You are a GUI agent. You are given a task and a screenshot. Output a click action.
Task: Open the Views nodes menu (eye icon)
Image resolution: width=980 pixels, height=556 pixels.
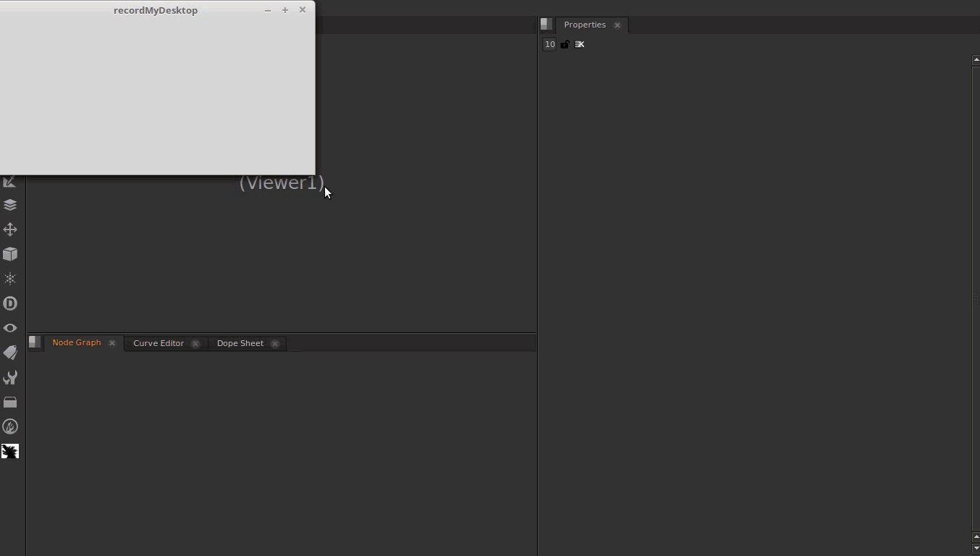point(10,328)
